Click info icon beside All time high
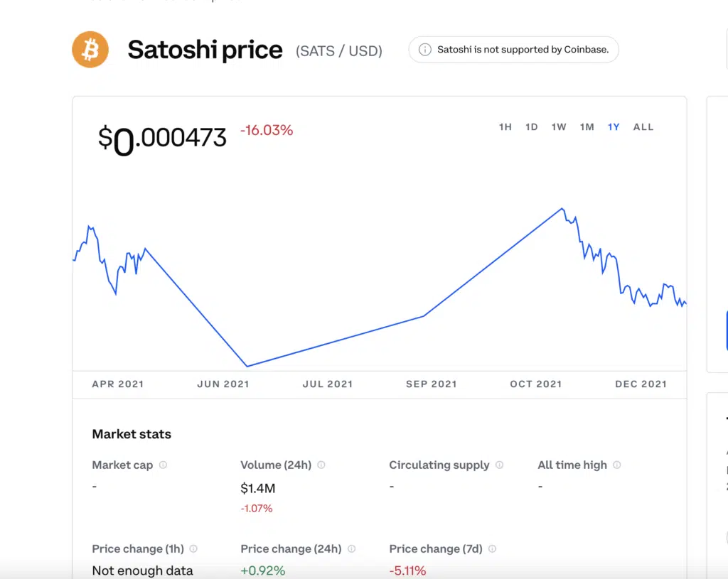Image resolution: width=728 pixels, height=579 pixels. click(617, 465)
